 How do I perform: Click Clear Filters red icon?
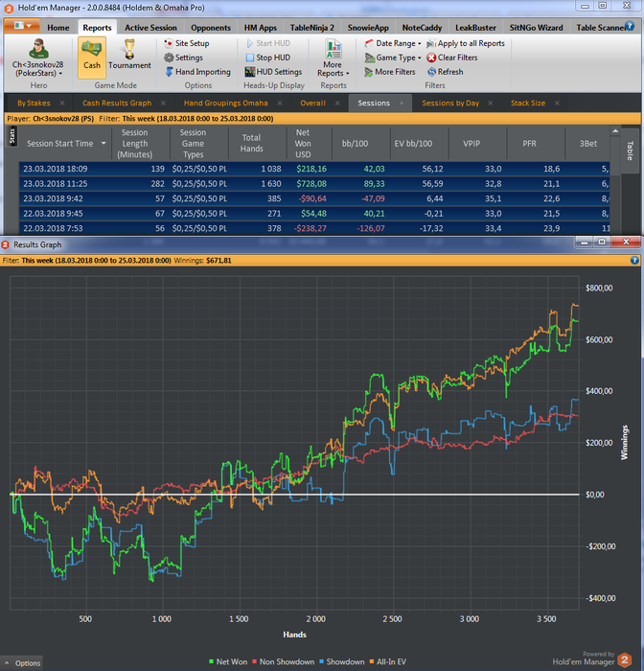(431, 58)
